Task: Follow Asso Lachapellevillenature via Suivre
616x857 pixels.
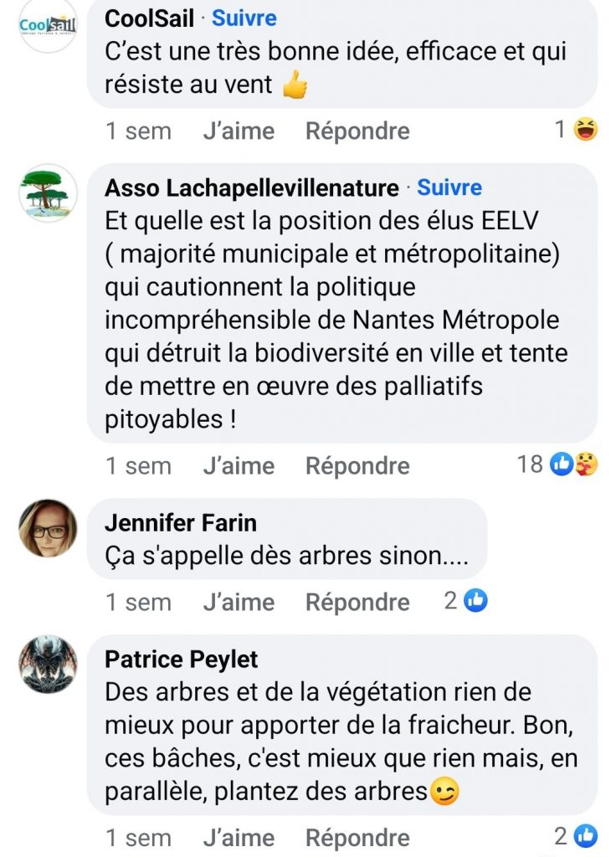Action: tap(449, 187)
